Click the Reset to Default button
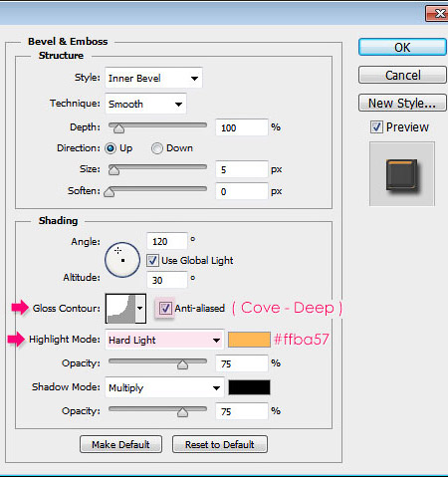 (x=220, y=444)
